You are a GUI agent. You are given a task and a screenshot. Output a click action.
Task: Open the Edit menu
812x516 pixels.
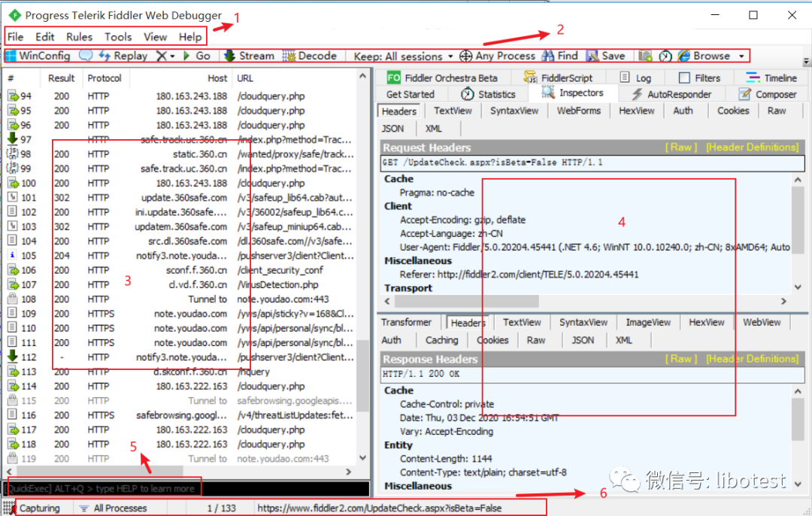pos(44,37)
